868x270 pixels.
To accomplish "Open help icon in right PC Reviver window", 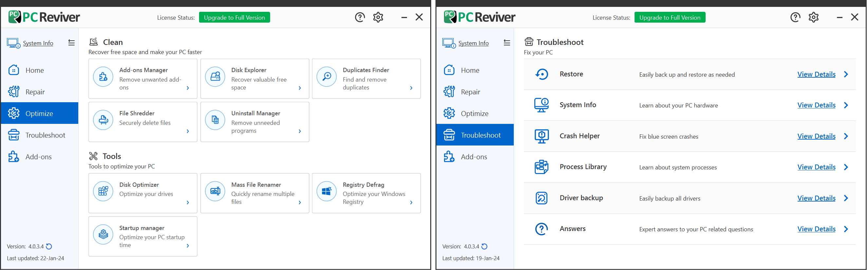I will [796, 17].
